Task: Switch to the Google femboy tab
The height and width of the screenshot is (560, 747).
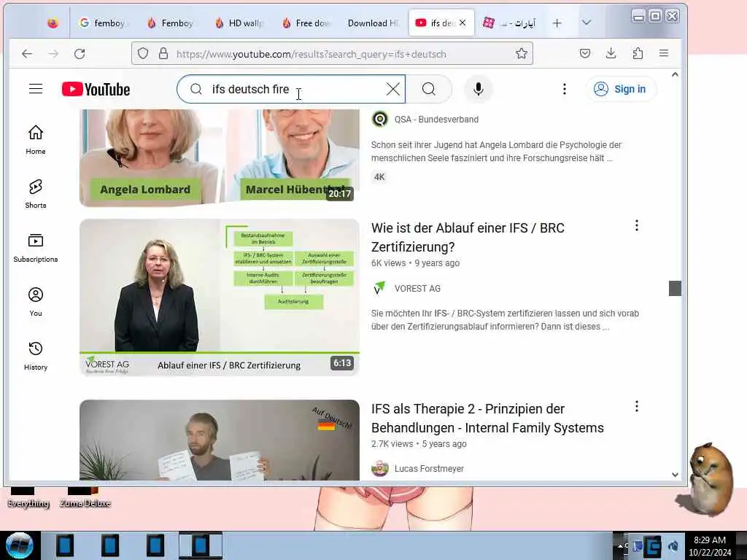Action: point(104,23)
